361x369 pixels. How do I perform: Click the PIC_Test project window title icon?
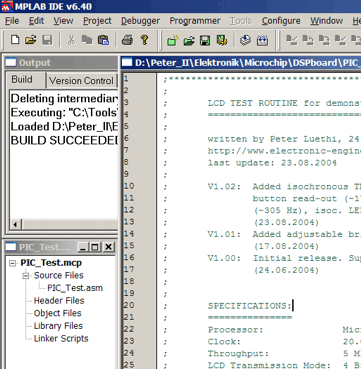click(11, 247)
